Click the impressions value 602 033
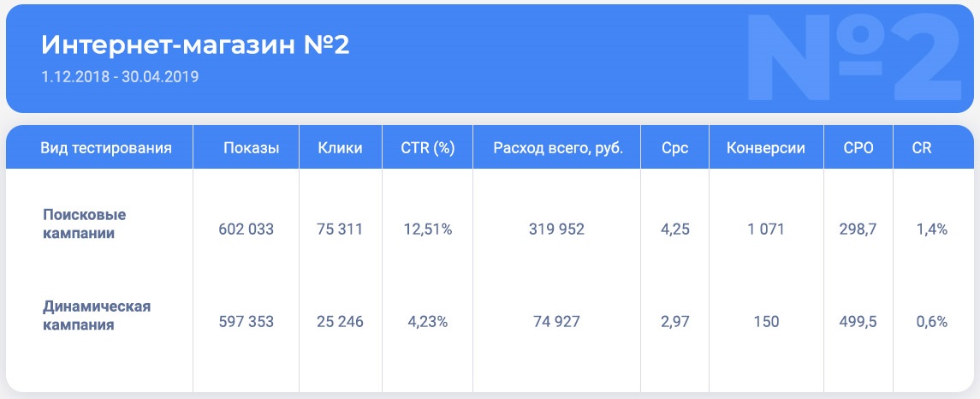This screenshot has width=980, height=399. [x=246, y=229]
